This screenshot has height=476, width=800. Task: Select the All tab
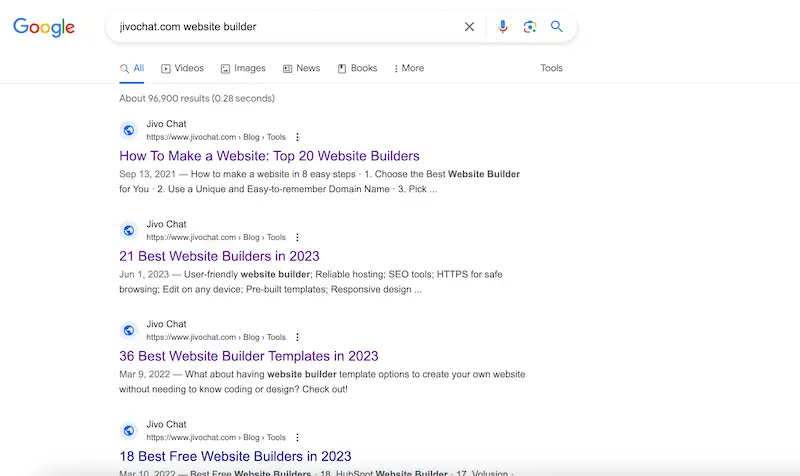[132, 68]
